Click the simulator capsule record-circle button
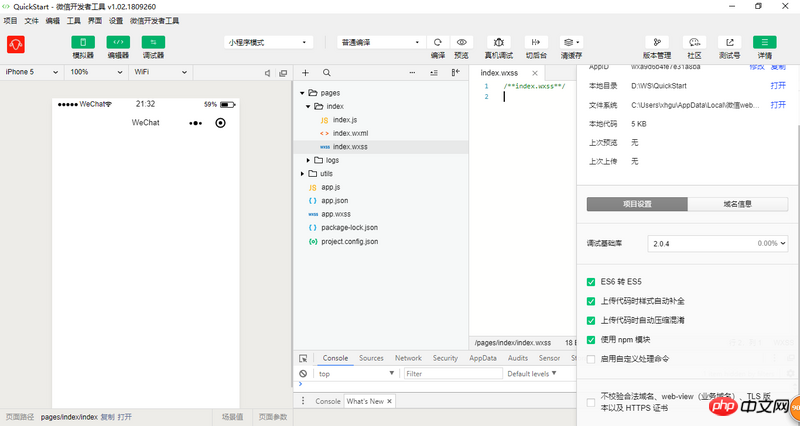800x426 pixels. tap(220, 122)
